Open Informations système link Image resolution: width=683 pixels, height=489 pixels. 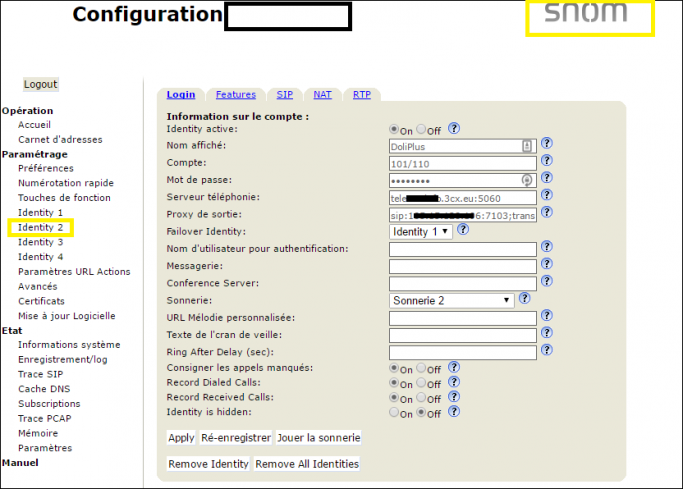pos(69,345)
